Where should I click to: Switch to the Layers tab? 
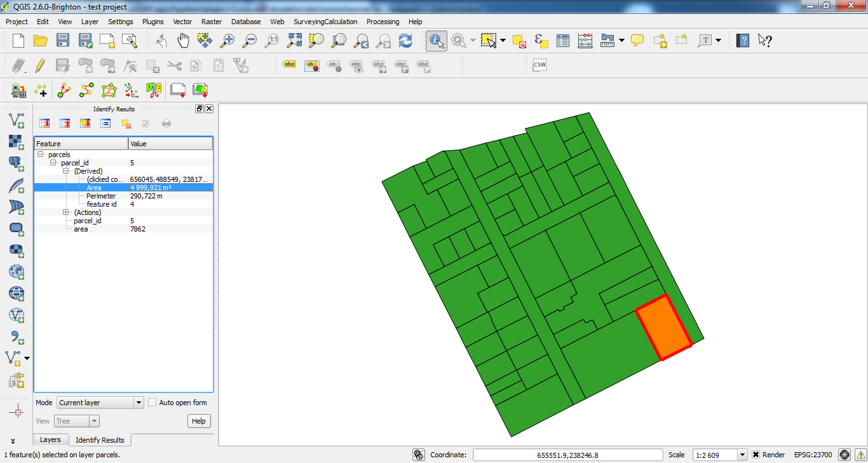50,439
